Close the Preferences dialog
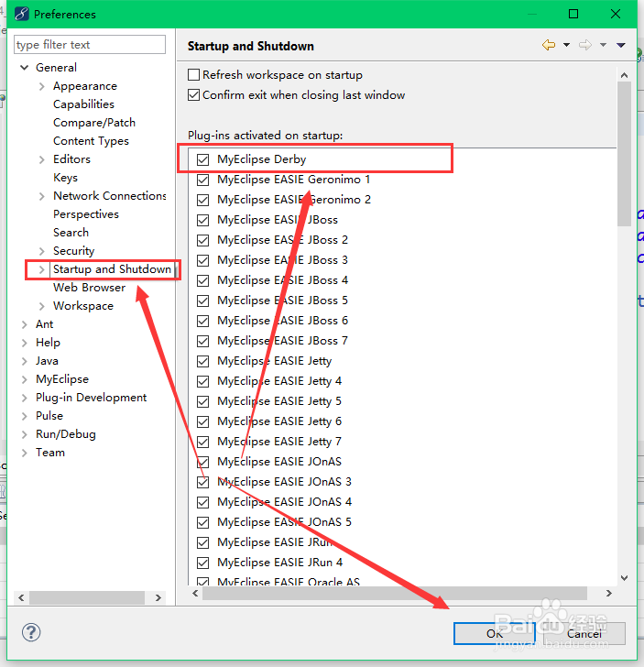 tap(615, 14)
